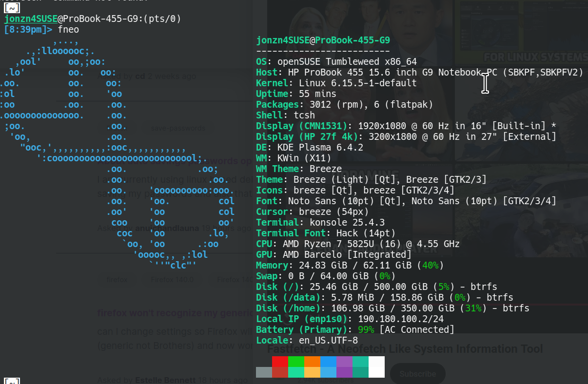The width and height of the screenshot is (588, 384).
Task: Open the lowercase 'firefox' tag in background page
Action: [x=117, y=280]
